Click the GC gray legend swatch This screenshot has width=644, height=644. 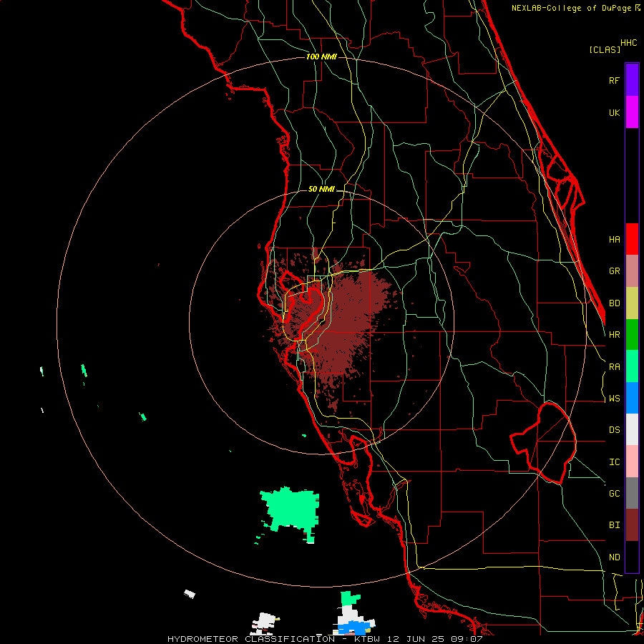(x=632, y=493)
